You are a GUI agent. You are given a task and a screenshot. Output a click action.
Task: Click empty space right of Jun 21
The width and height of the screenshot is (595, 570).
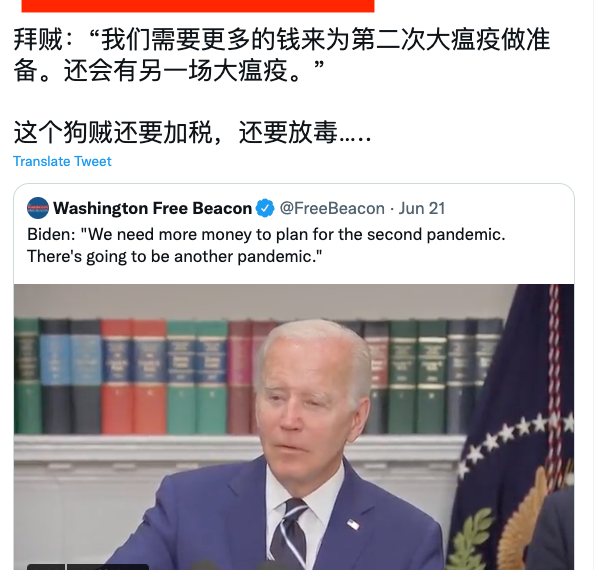pyautogui.click(x=508, y=208)
